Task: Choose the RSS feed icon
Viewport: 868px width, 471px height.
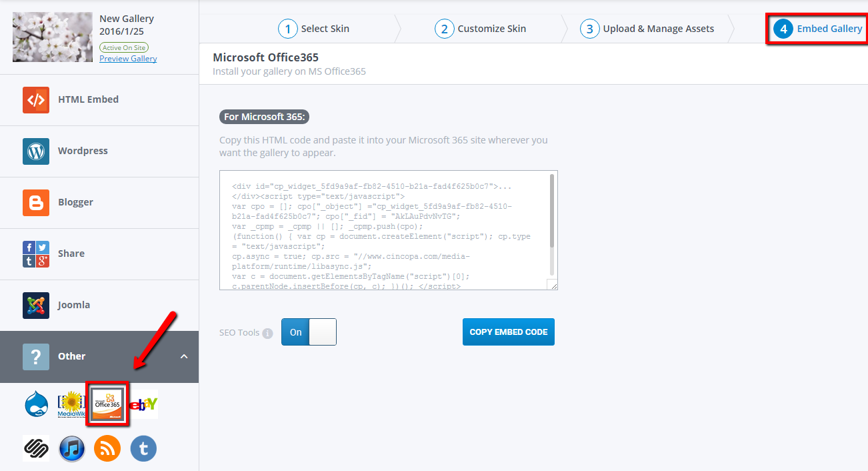Action: click(x=107, y=448)
